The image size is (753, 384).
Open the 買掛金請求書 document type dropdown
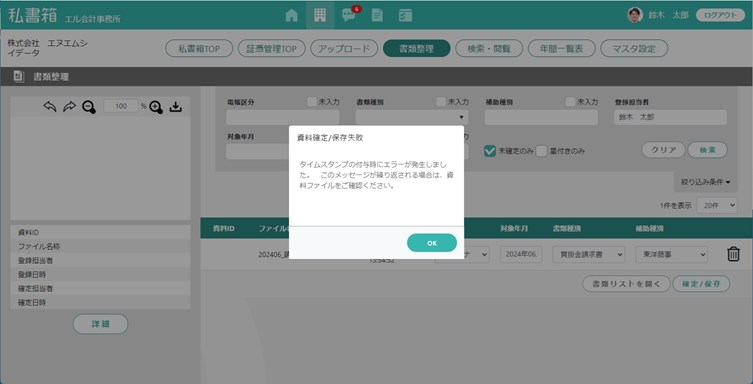click(588, 254)
